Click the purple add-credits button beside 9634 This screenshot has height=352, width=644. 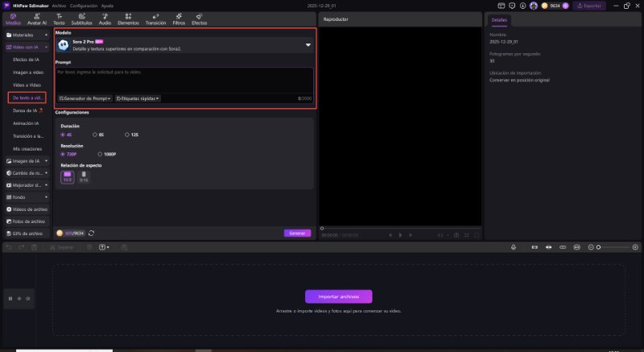click(x=566, y=6)
